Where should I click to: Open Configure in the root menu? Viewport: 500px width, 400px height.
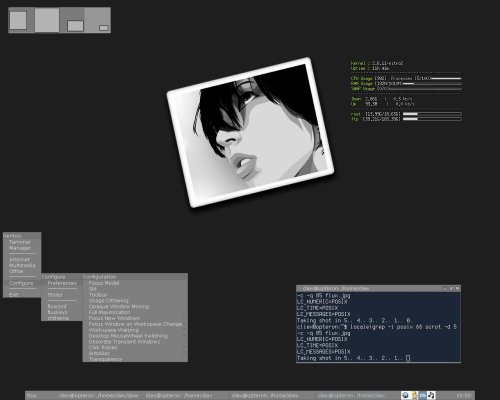coord(22,283)
